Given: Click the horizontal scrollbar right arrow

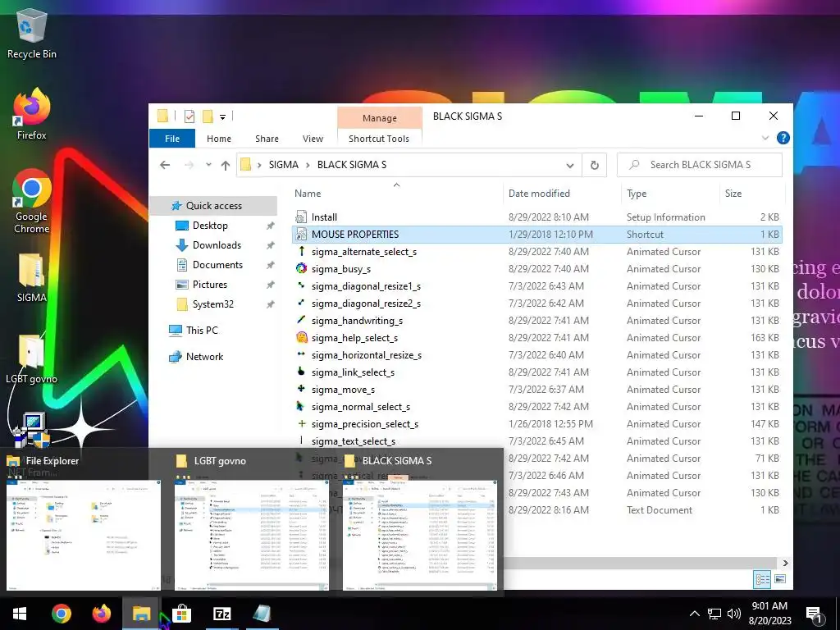Looking at the screenshot, I should 785,563.
